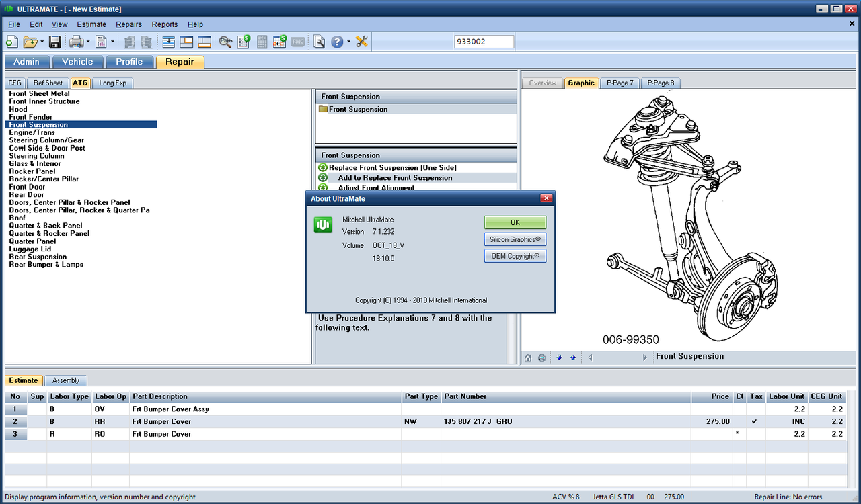
Task: Expand the report icon dropdown arrow
Action: click(112, 42)
